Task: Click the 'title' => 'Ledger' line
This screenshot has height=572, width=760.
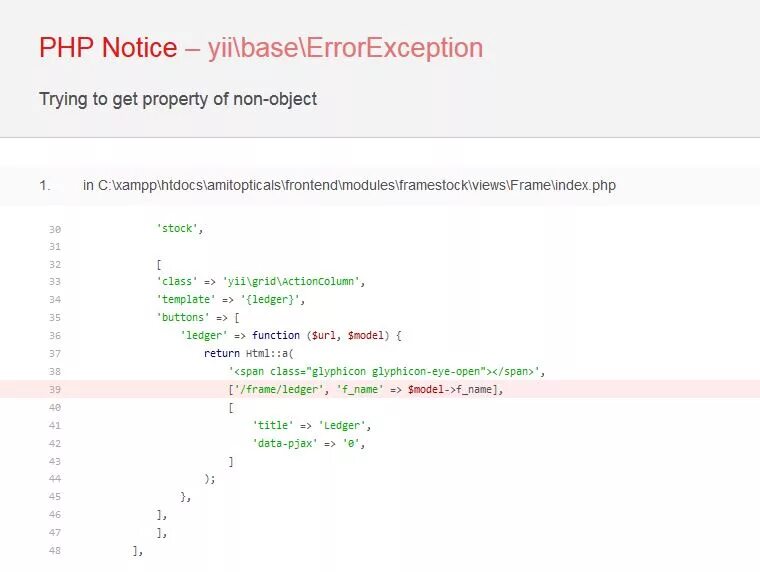Action: (312, 426)
